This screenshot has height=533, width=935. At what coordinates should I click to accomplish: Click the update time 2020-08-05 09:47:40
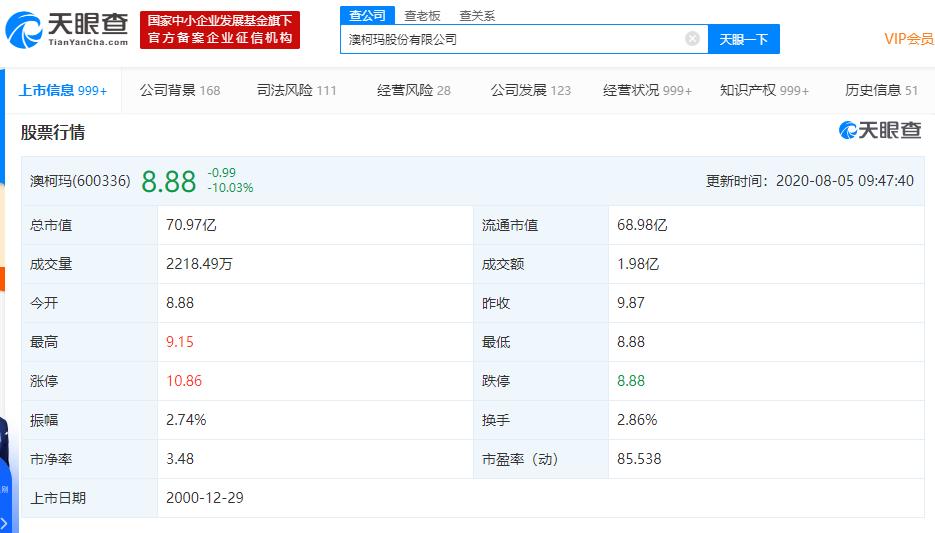pyautogui.click(x=845, y=181)
